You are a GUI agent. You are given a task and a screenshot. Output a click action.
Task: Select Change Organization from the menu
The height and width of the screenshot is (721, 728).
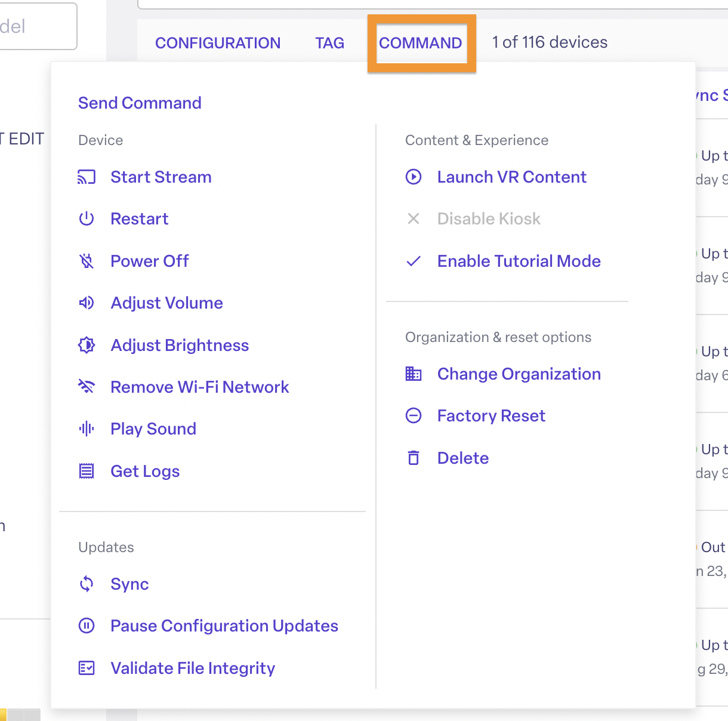click(x=519, y=374)
